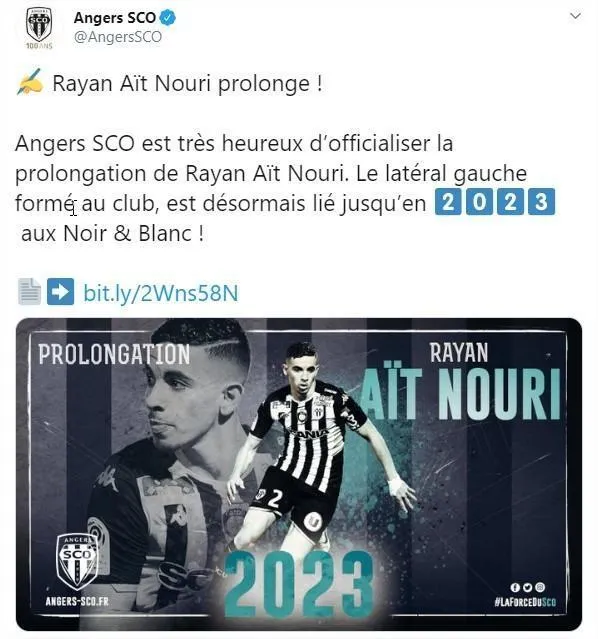Open the Angers SCO profile avatar
Screen dimensions: 598x639
[x=39, y=27]
